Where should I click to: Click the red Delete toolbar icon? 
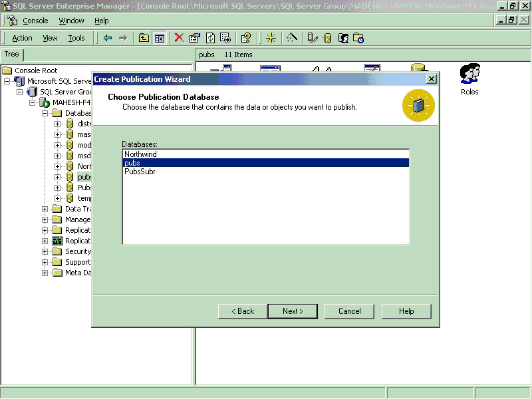point(179,38)
